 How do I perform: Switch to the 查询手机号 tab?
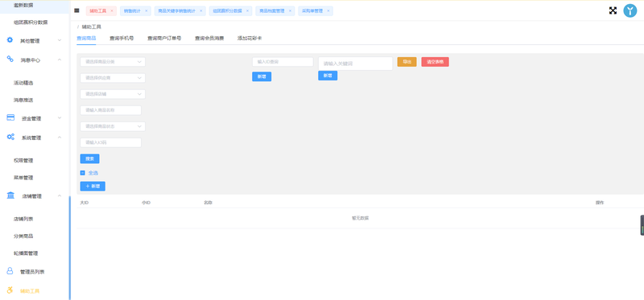122,38
